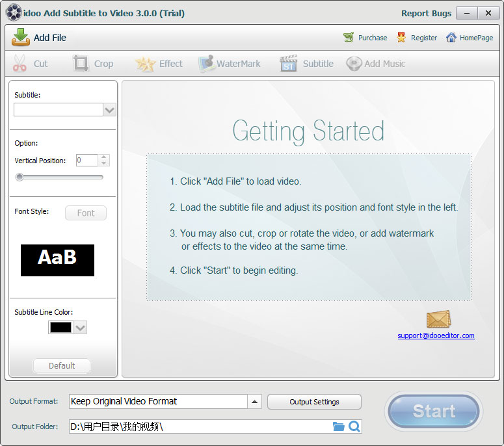This screenshot has height=446, width=504.
Task: Click the film reel app icon
Action: pos(14,13)
